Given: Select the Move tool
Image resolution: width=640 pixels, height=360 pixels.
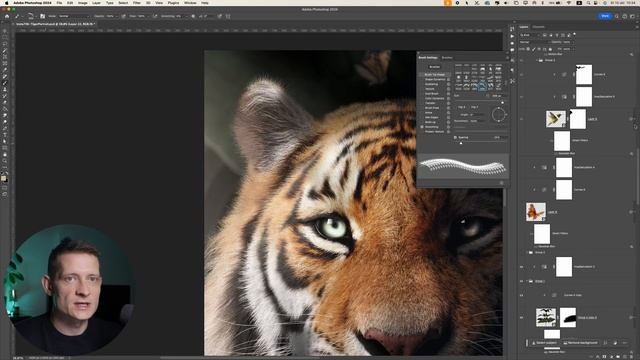Looking at the screenshot, I should [x=5, y=31].
